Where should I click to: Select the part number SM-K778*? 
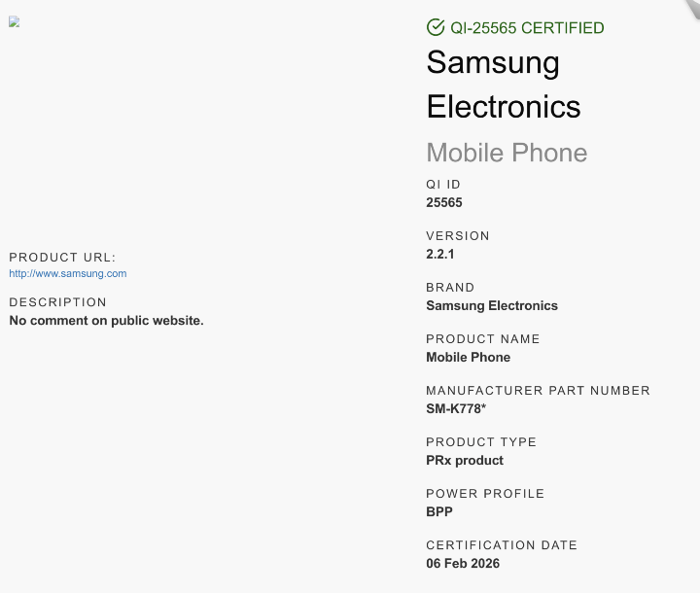pyautogui.click(x=456, y=409)
